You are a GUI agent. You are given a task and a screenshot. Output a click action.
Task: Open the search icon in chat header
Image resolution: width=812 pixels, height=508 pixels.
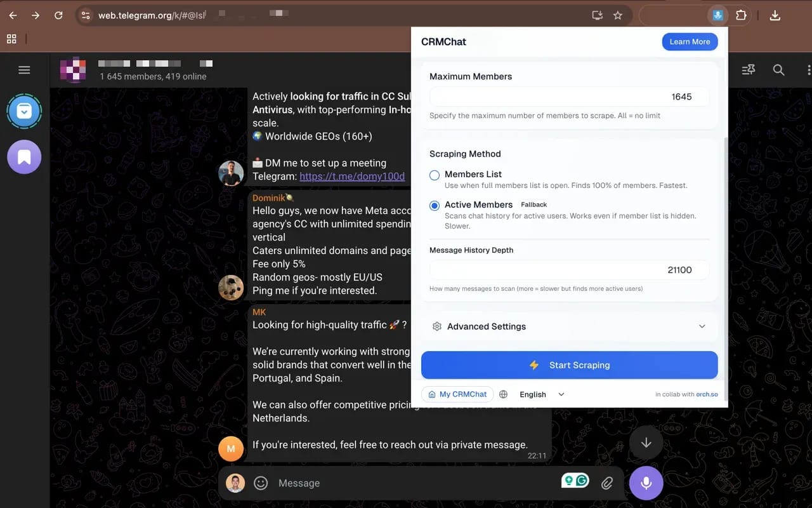[778, 70]
